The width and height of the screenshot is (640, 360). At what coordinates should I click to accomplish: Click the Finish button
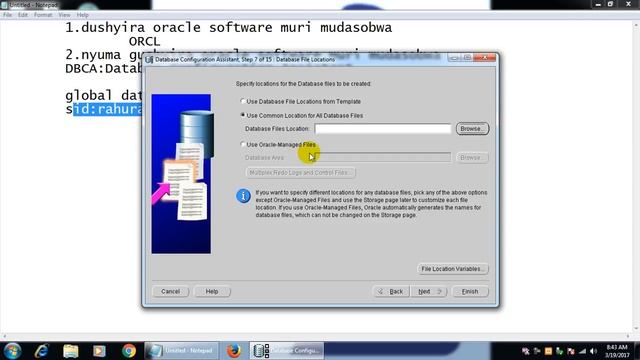click(470, 291)
